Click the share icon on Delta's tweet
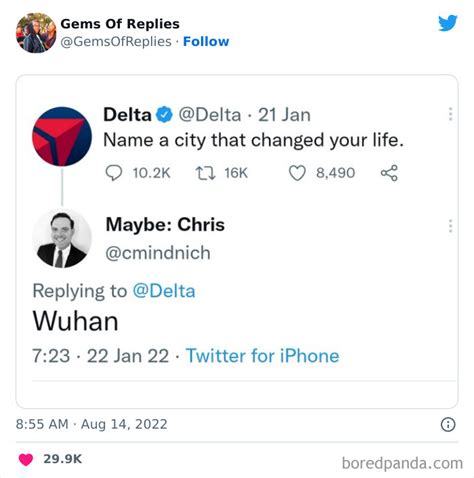The height and width of the screenshot is (478, 474). 389,173
